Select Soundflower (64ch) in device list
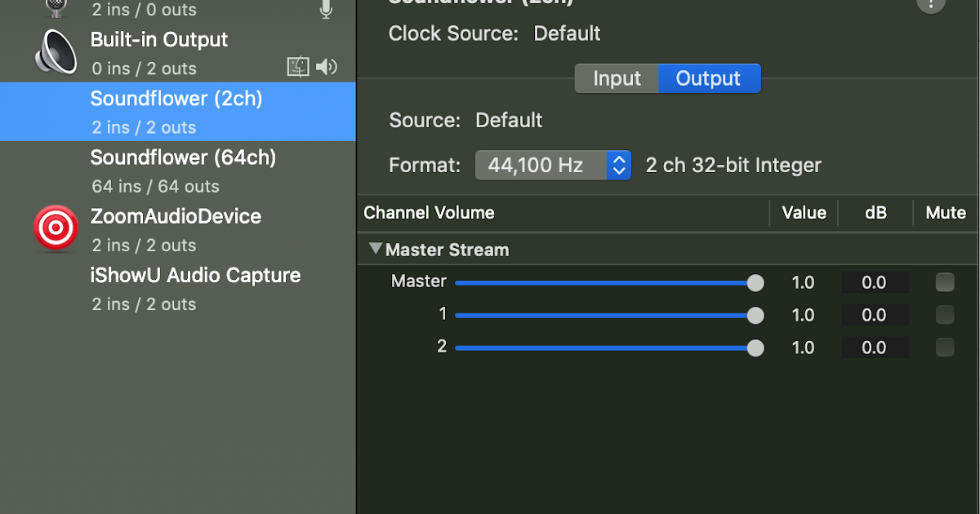The width and height of the screenshot is (980, 514). click(x=183, y=171)
